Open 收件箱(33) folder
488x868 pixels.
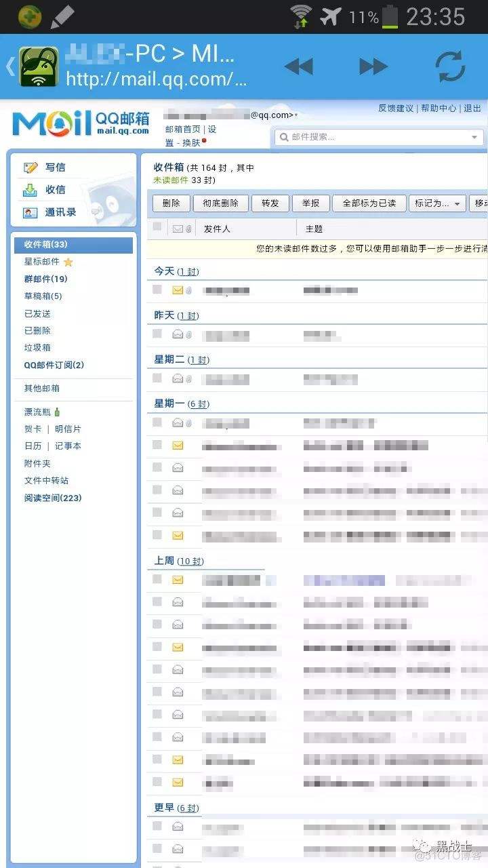pos(73,245)
